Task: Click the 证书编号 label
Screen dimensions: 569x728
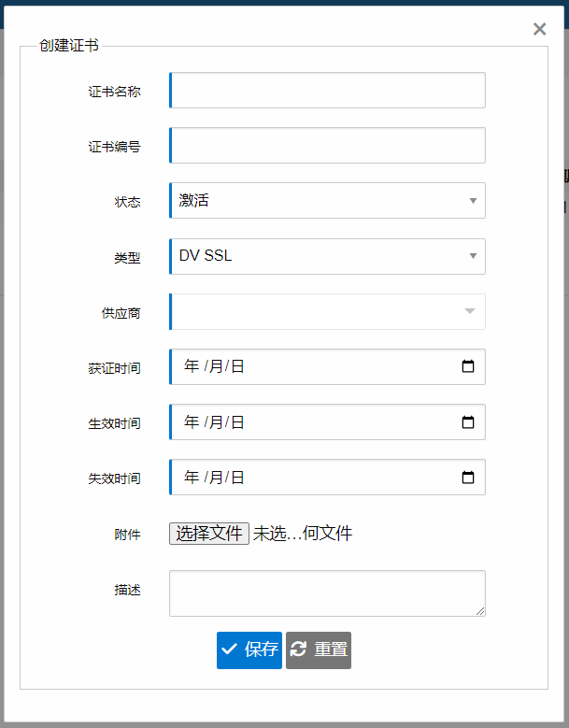Action: 114,147
